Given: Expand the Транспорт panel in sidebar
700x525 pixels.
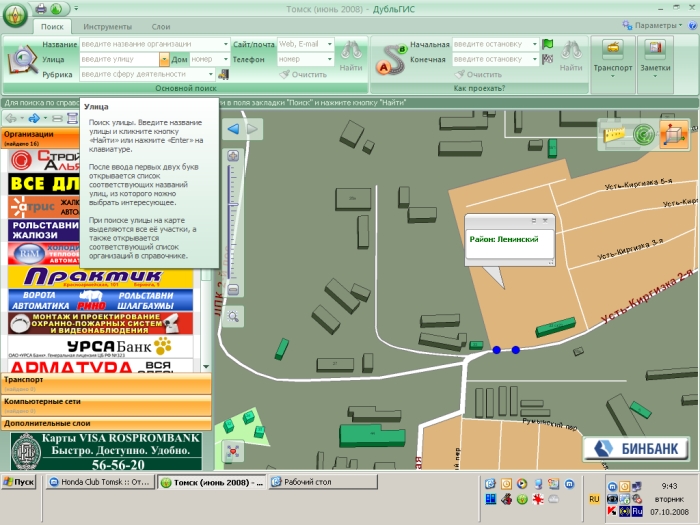Looking at the screenshot, I should [x=106, y=383].
